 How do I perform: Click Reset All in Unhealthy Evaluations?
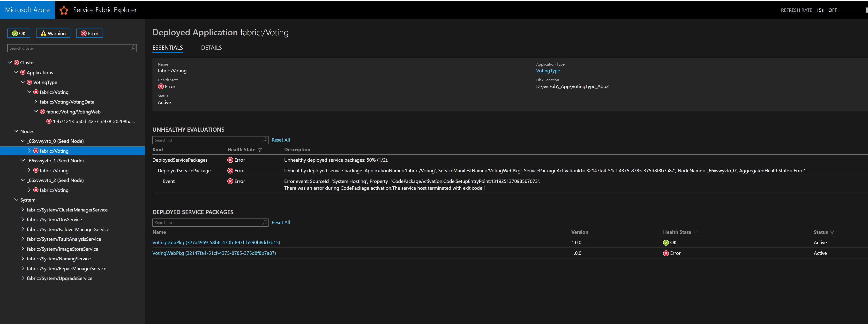tap(281, 140)
